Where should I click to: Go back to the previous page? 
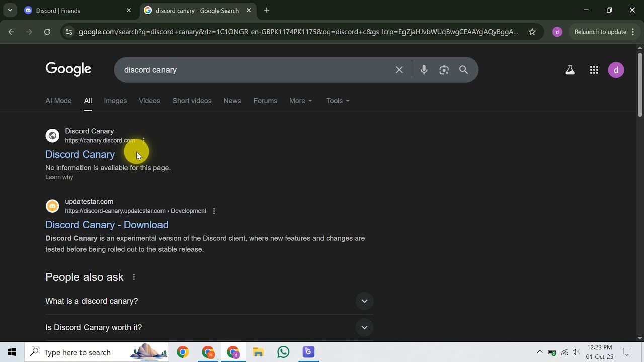[x=11, y=32]
